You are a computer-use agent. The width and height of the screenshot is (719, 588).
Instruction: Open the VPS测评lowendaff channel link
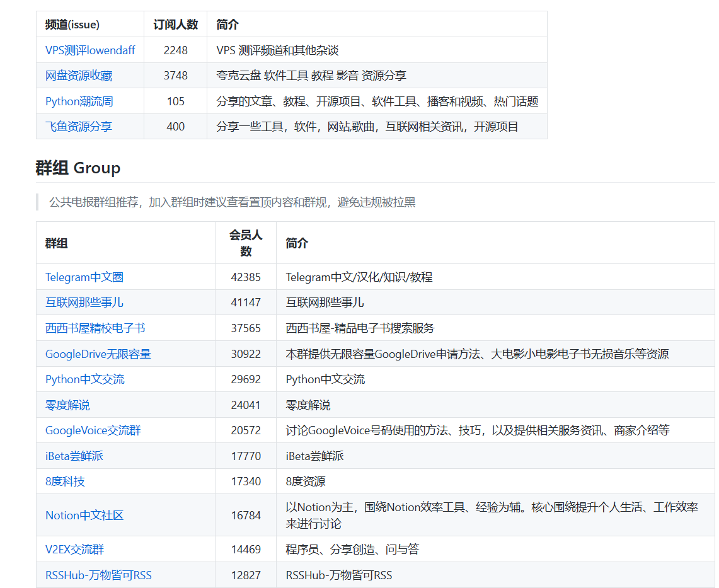(x=89, y=50)
